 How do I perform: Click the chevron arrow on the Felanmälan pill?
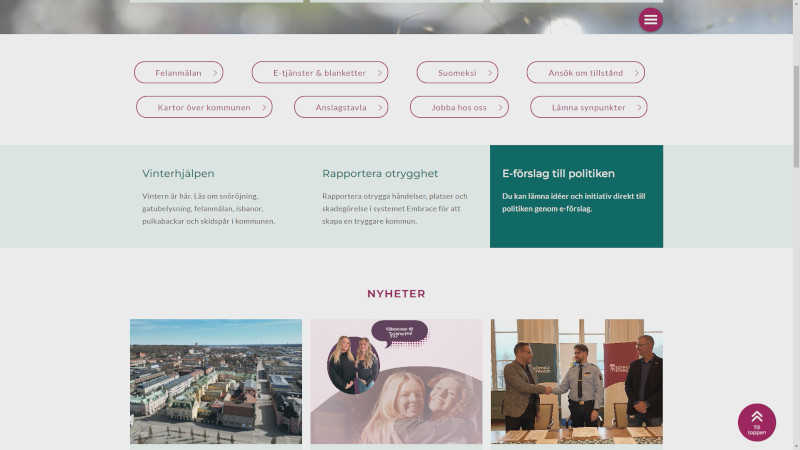tap(215, 73)
